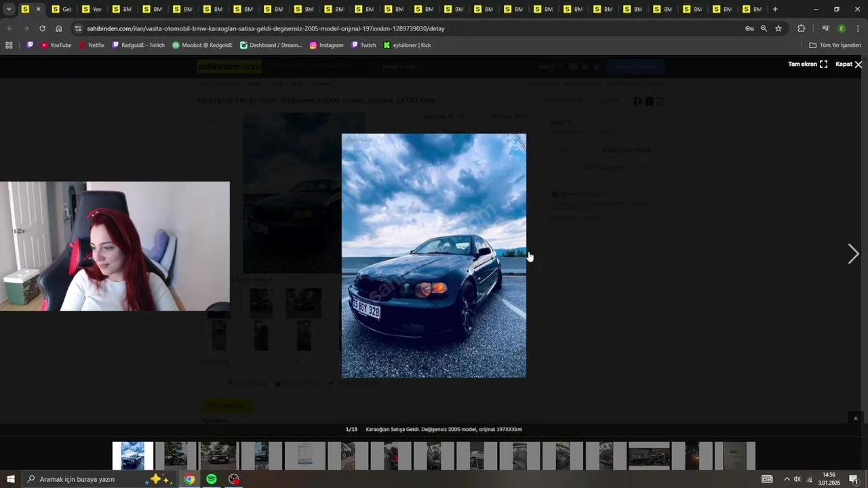Open the Tüm Yer İşaretleri folder
This screenshot has height=488, width=868.
click(835, 45)
